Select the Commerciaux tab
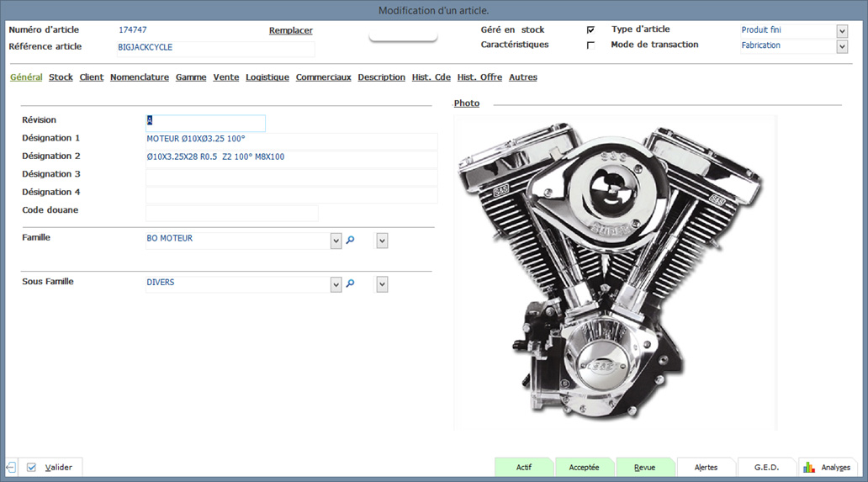868x482 pixels. click(323, 77)
